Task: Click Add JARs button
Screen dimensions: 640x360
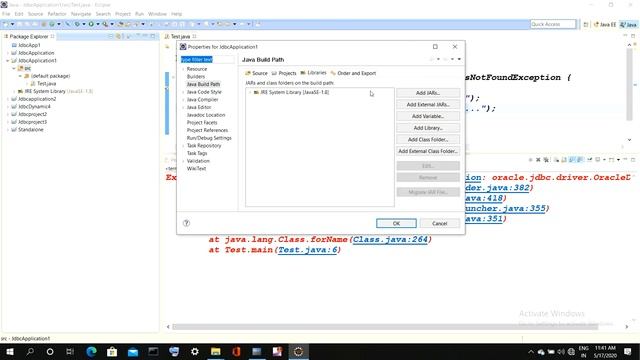Action: click(428, 93)
